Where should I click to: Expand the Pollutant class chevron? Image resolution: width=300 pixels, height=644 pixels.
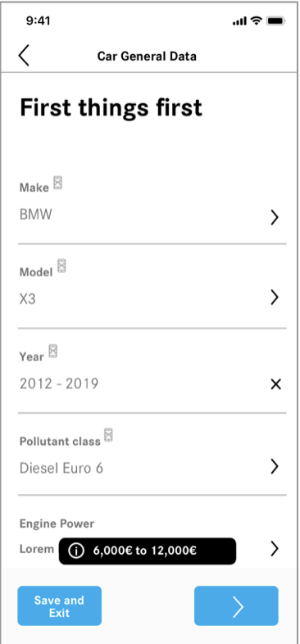coord(275,466)
